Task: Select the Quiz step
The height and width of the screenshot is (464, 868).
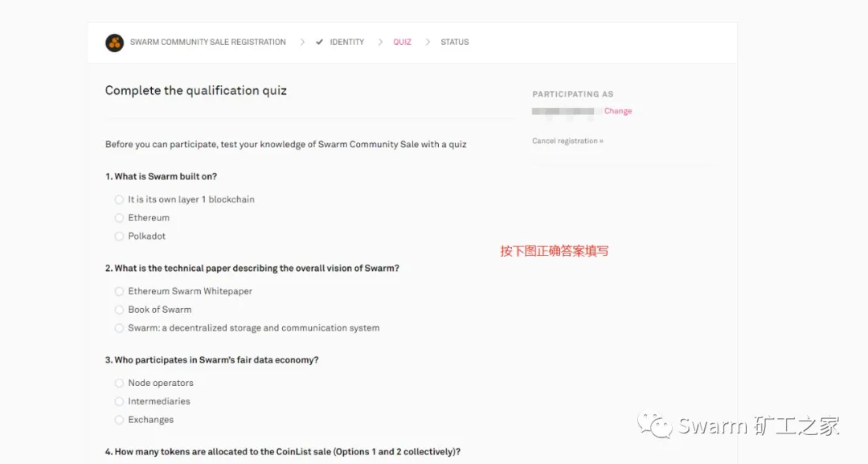Action: tap(402, 43)
